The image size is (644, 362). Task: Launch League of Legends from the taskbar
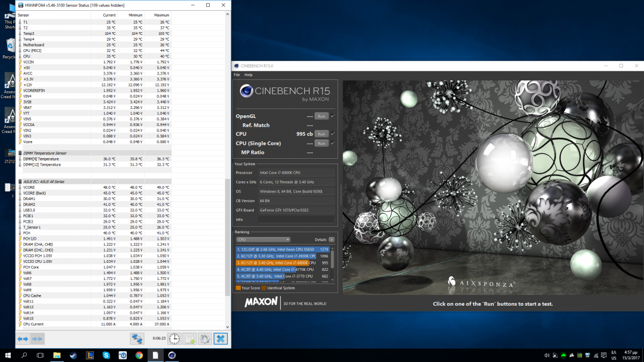tap(90, 355)
